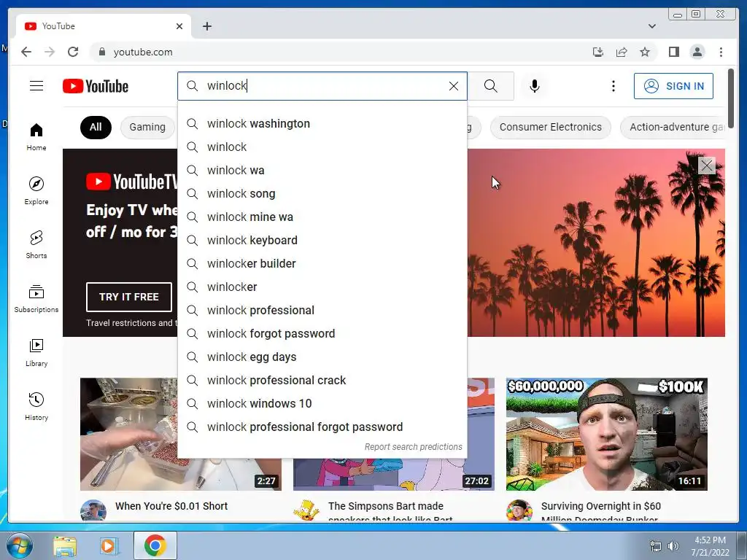This screenshot has width=747, height=560.
Task: Open Chrome three-dot menu
Action: [721, 52]
